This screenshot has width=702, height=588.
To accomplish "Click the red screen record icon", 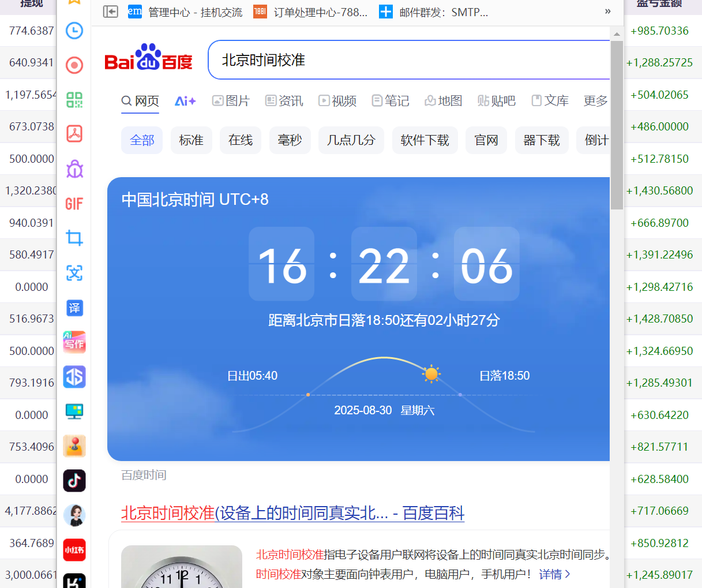I will (74, 65).
